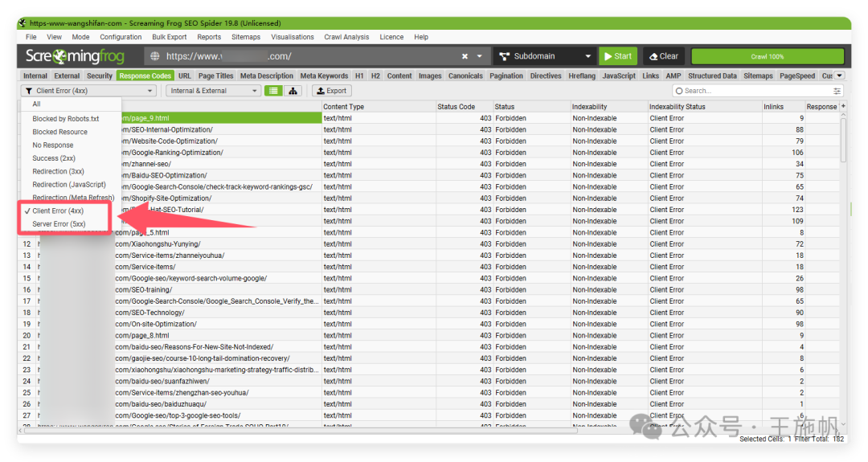Open the Internal & External dropdown
Image resolution: width=868 pixels, height=462 pixels.
[213, 91]
